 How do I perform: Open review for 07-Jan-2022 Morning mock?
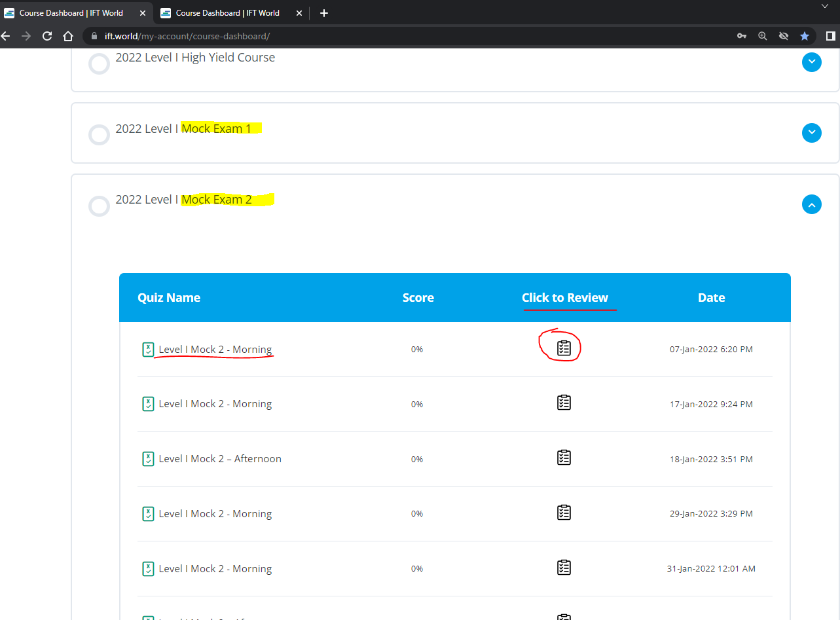(564, 348)
